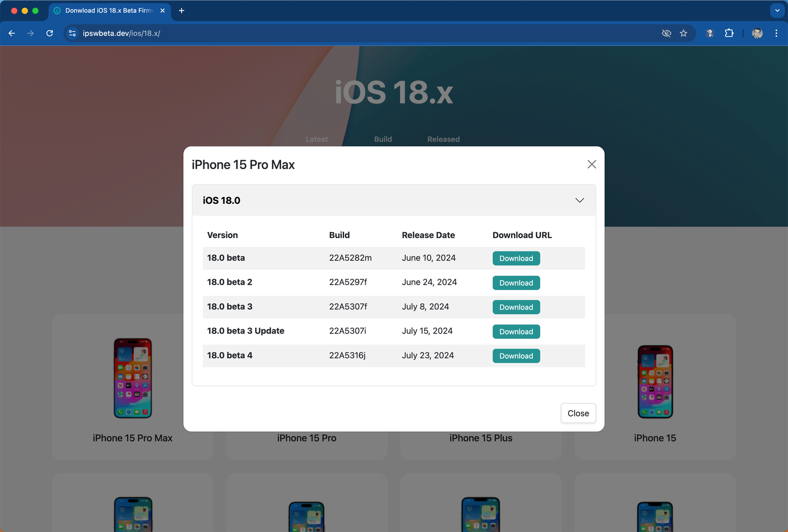Click the 22A5307i build number
788x532 pixels.
[x=348, y=331]
